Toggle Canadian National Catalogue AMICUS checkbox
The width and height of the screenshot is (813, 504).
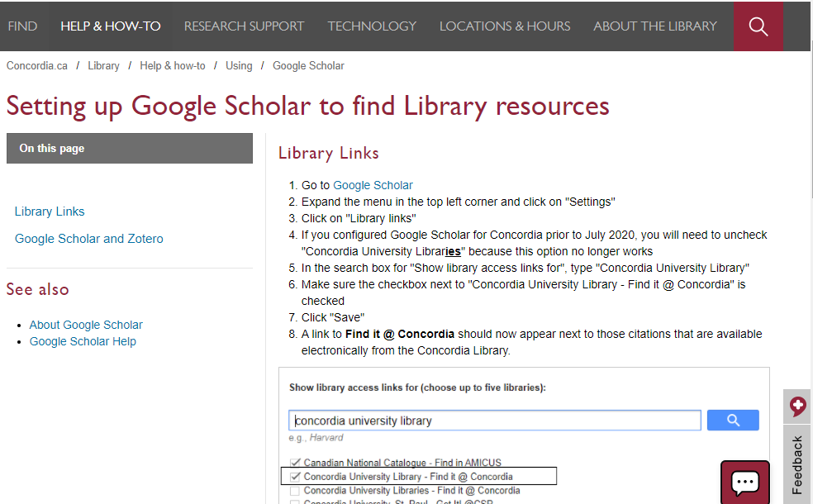pos(295,462)
